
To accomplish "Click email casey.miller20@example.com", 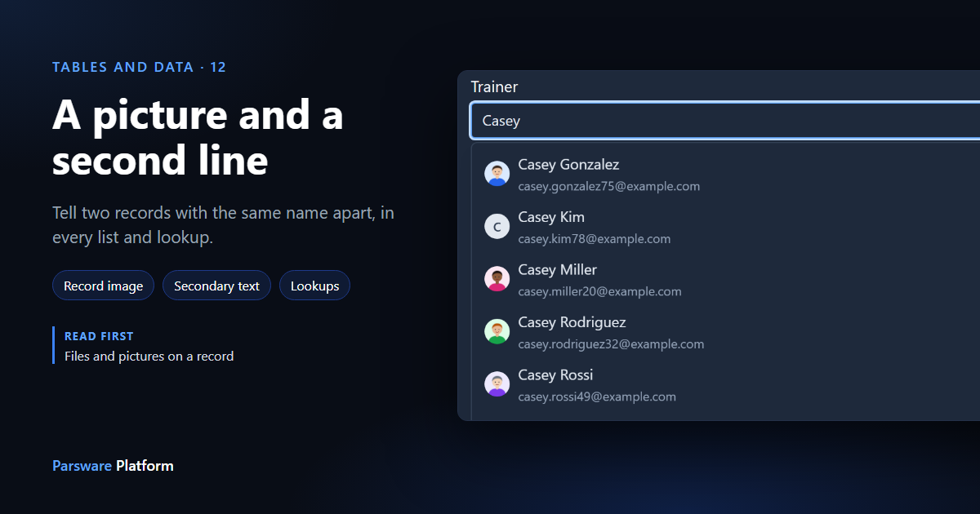I will tap(599, 291).
